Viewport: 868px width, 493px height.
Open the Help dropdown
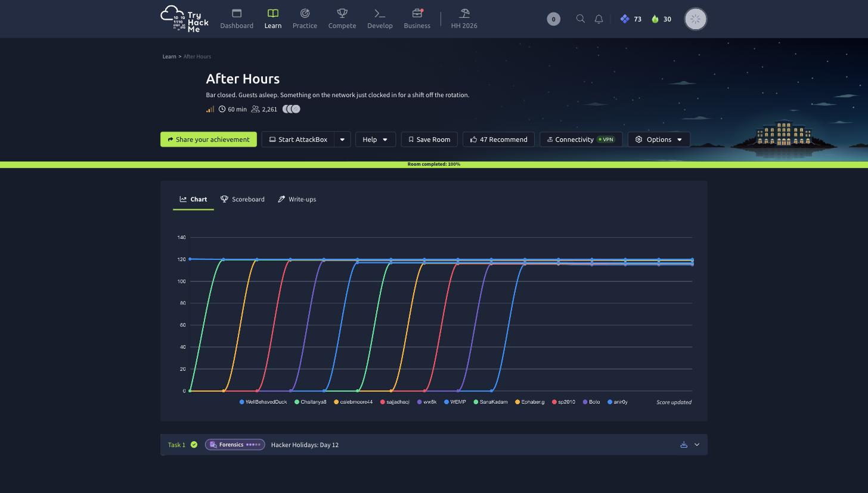376,139
